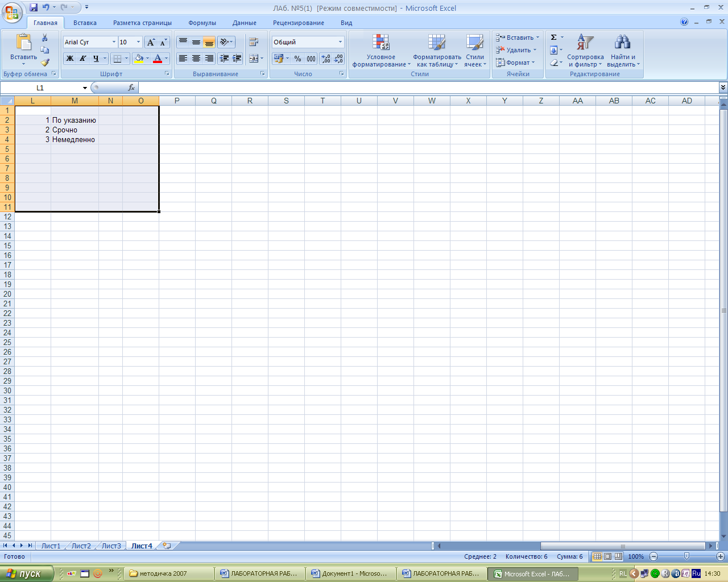Switch to sheet Лист3
The width and height of the screenshot is (728, 582).
point(111,546)
